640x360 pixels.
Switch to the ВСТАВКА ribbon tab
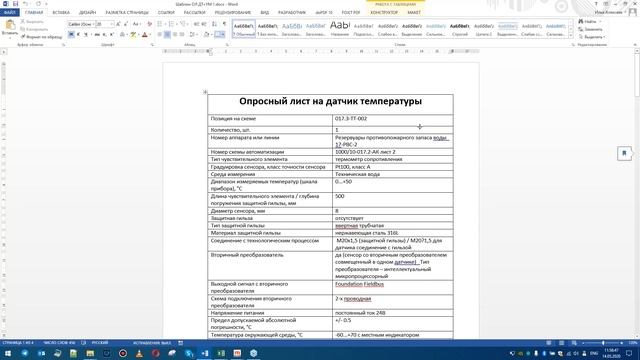click(x=61, y=13)
